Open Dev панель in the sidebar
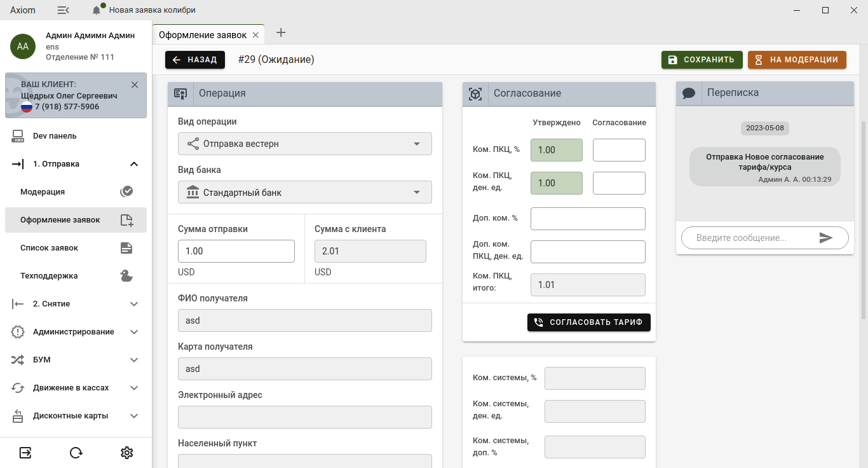This screenshot has width=868, height=468. click(x=76, y=135)
